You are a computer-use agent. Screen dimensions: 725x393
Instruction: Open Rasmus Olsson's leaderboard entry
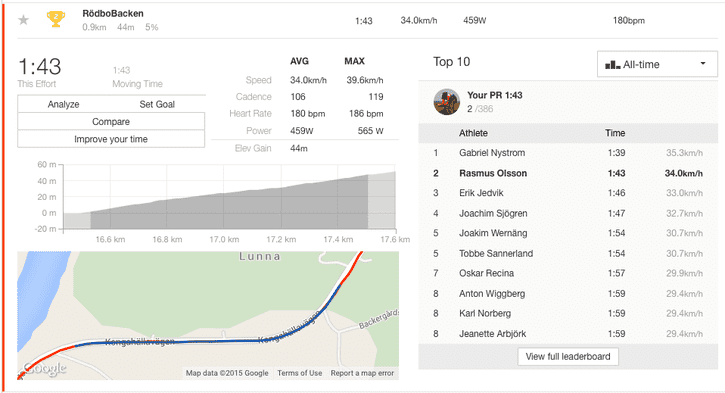coord(568,173)
